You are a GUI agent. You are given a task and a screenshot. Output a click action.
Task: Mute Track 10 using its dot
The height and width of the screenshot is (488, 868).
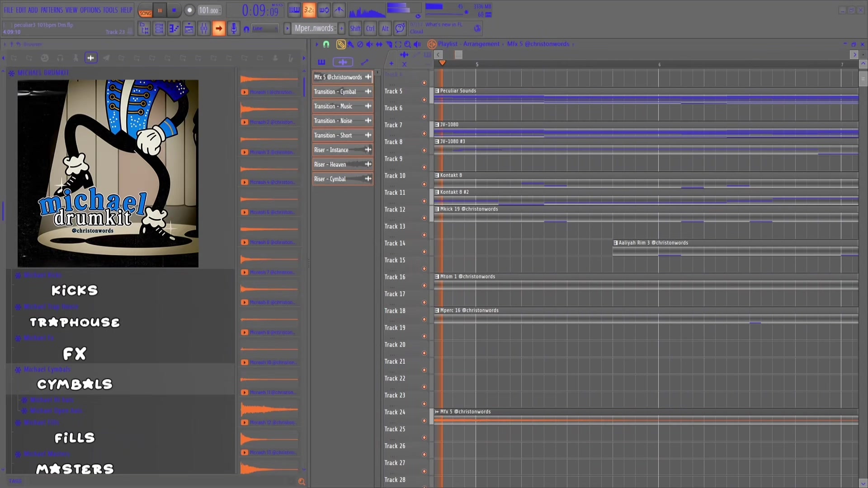click(424, 184)
